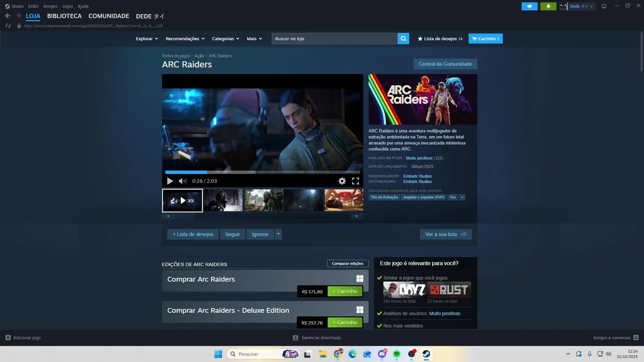
Task: Open the Amigos menu
Action: [x=50, y=6]
